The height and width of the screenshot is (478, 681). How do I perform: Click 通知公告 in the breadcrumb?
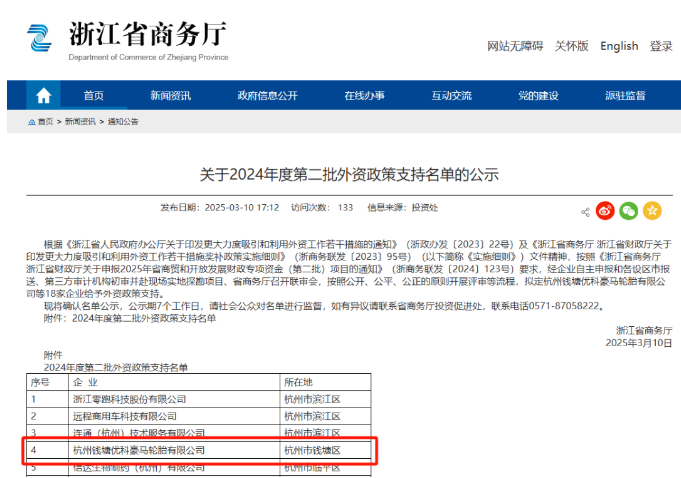click(x=123, y=122)
